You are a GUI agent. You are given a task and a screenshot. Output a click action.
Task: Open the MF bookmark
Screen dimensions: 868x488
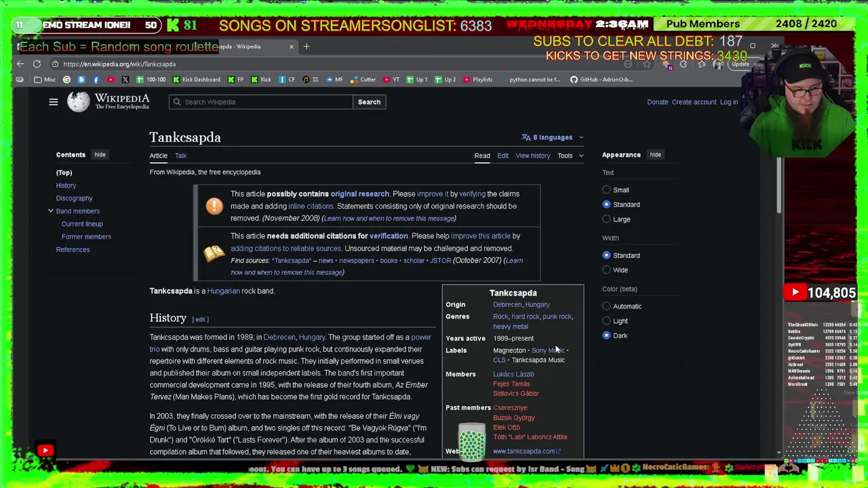tap(334, 79)
